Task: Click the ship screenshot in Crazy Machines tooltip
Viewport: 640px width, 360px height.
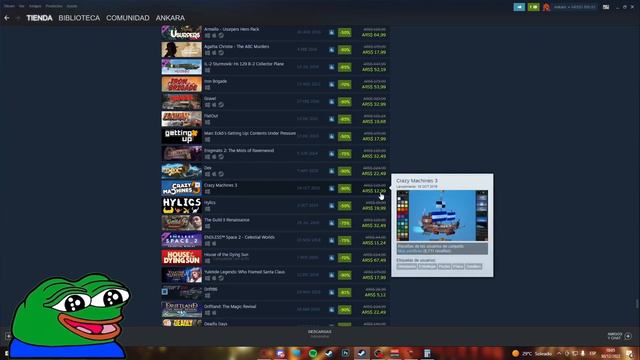Action: coord(442,216)
